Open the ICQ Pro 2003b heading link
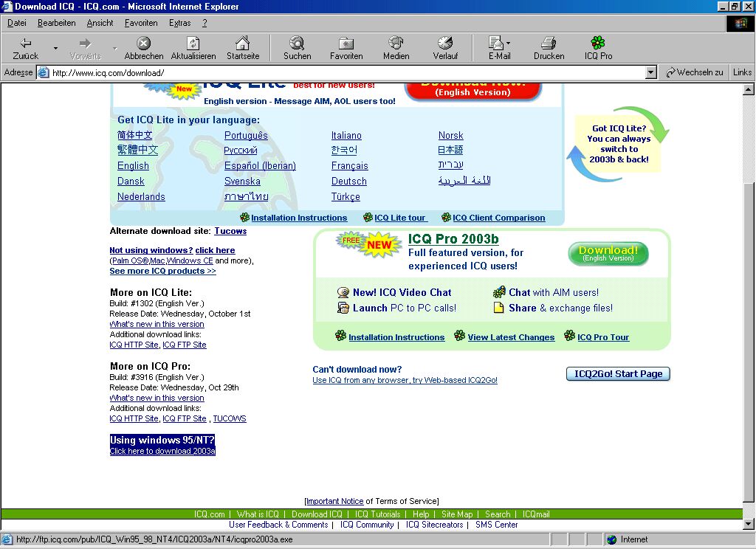The height and width of the screenshot is (549, 756). 453,239
